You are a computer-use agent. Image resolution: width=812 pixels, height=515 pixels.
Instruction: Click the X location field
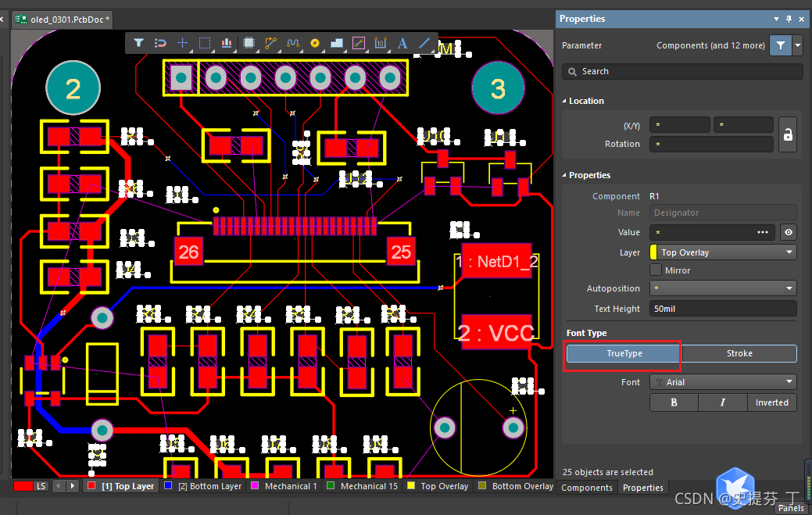(x=679, y=125)
